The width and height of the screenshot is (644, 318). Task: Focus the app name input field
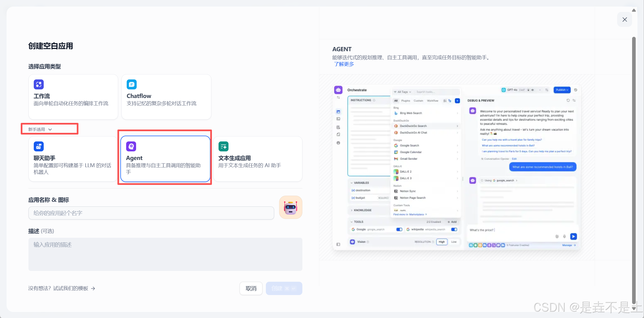pos(151,213)
